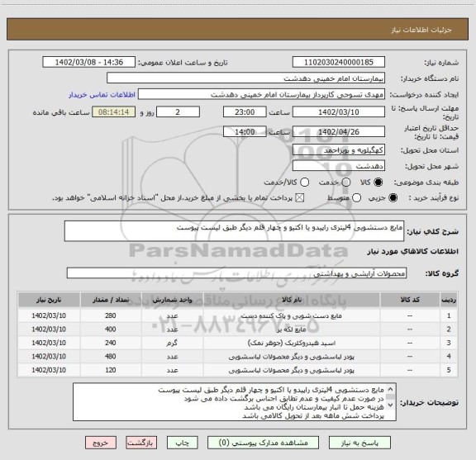Click the تاریخ نیاز column header
Image resolution: width=476 pixels, height=460 pixels.
click(49, 300)
